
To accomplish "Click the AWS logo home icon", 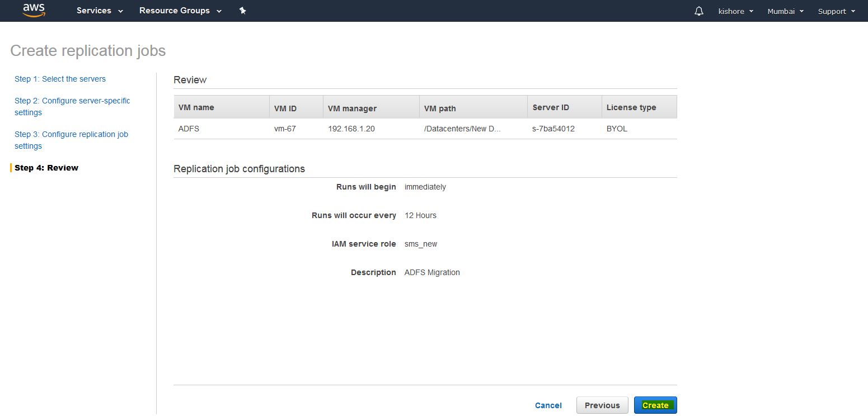I will pyautogui.click(x=34, y=11).
